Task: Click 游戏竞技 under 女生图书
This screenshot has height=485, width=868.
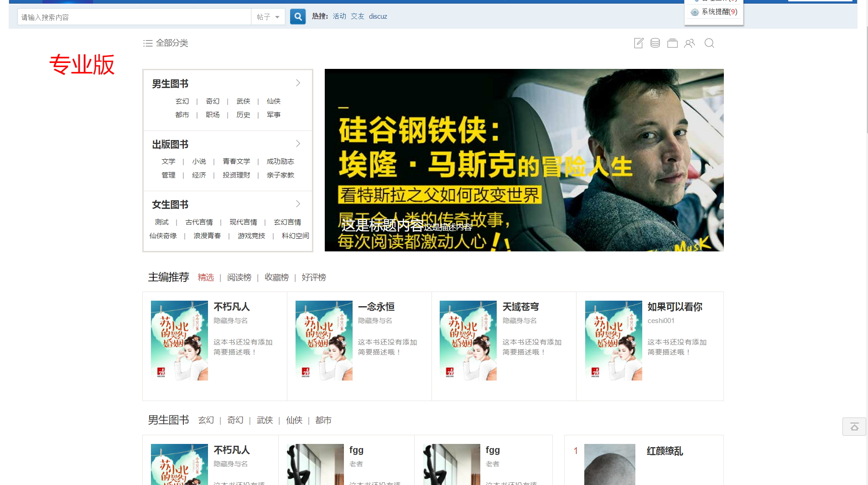Action: pos(251,236)
